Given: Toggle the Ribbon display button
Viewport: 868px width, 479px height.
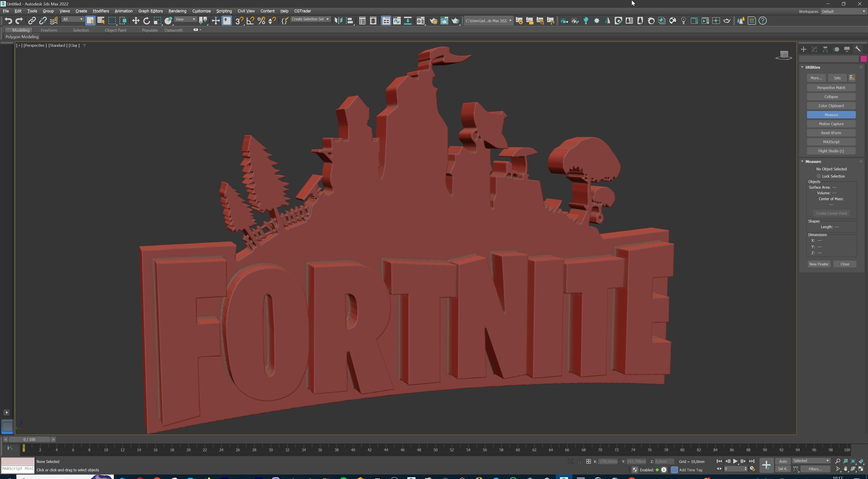Looking at the screenshot, I should point(386,21).
